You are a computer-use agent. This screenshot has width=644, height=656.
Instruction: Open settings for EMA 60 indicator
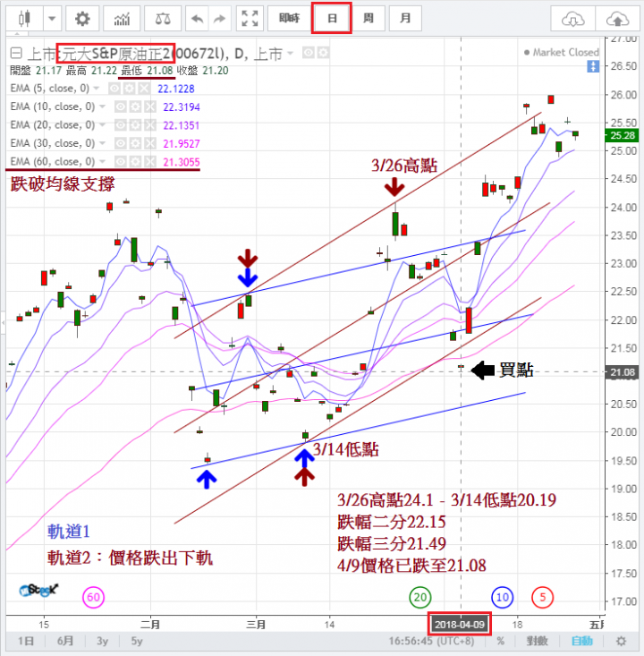[x=135, y=161]
